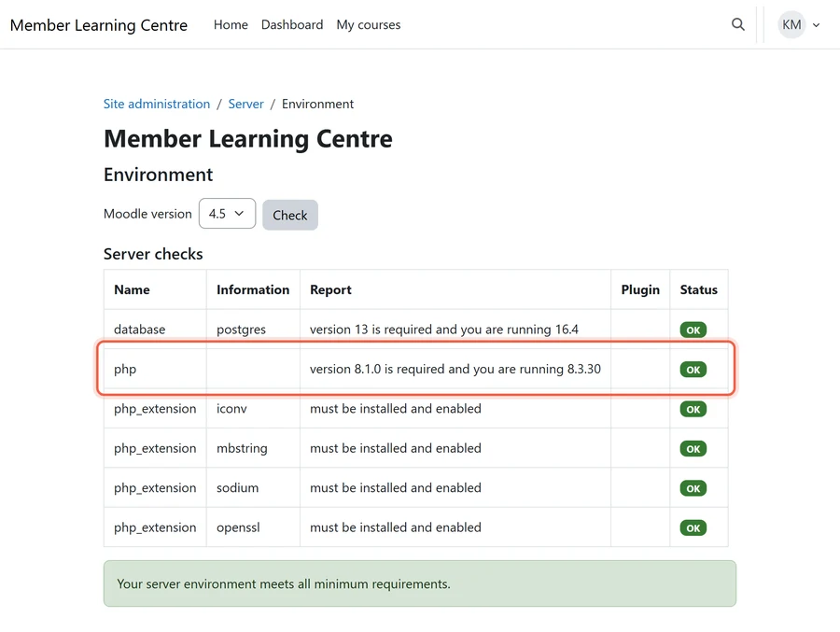Click php_extension name in the sodium row
This screenshot has width=840, height=632.
tap(155, 488)
